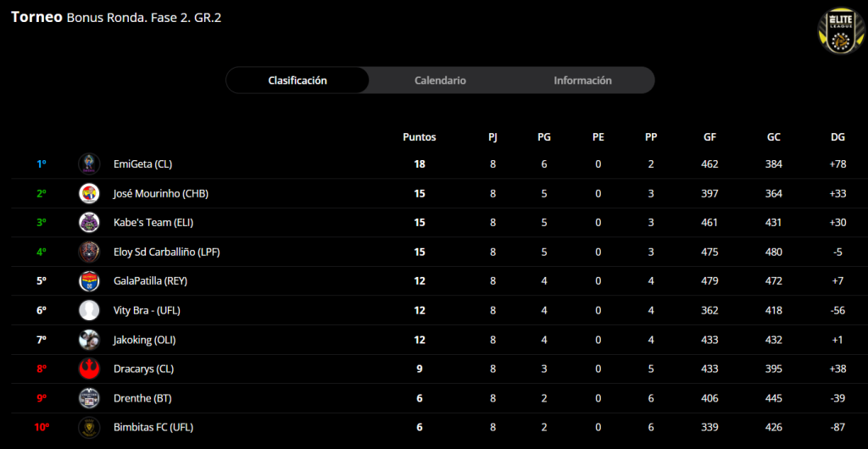Open EmiGeta (CL) team name link
Screen dimensions: 868x449
pos(142,164)
